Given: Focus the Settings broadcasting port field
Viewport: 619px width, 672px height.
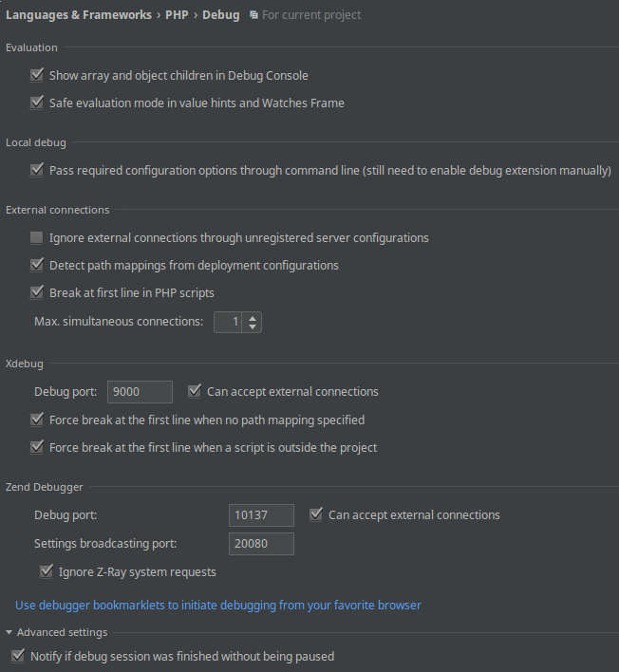Looking at the screenshot, I should pyautogui.click(x=261, y=544).
